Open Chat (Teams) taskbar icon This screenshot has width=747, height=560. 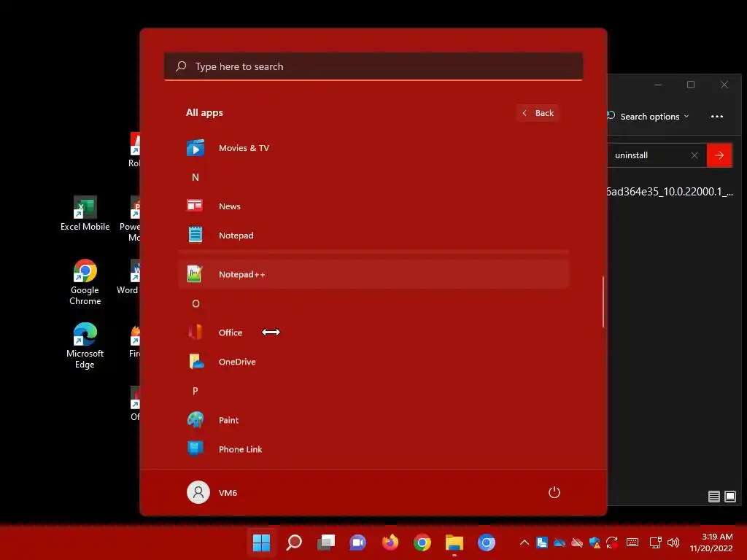(x=357, y=542)
